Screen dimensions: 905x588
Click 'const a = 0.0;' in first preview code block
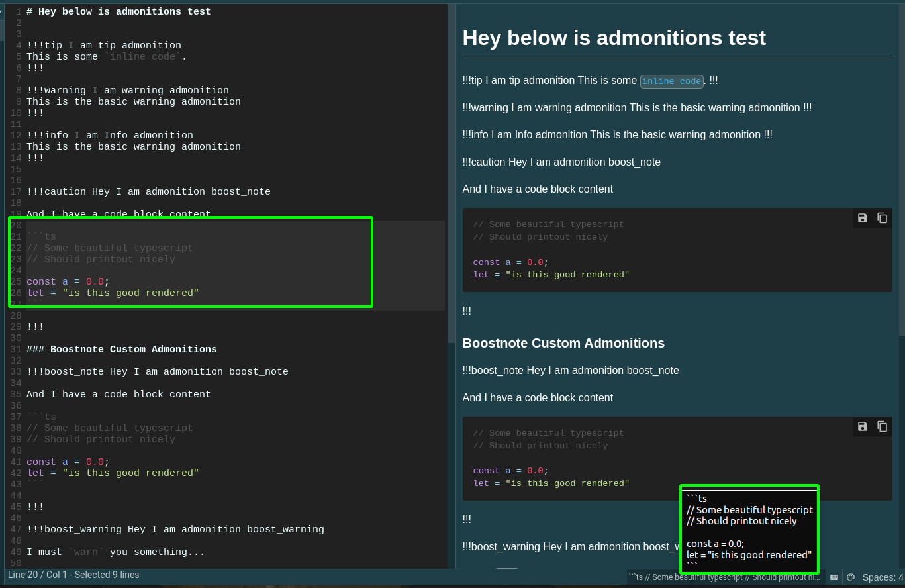510,262
